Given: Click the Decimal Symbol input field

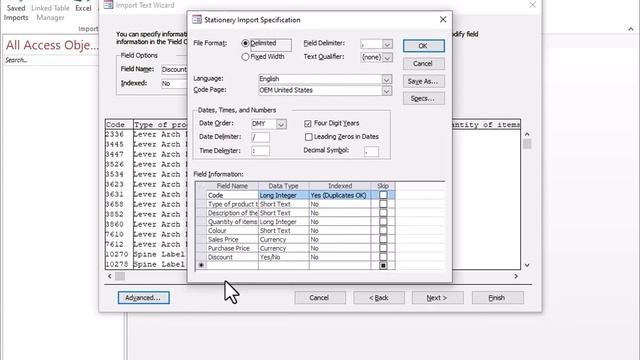Looking at the screenshot, I should click(371, 151).
